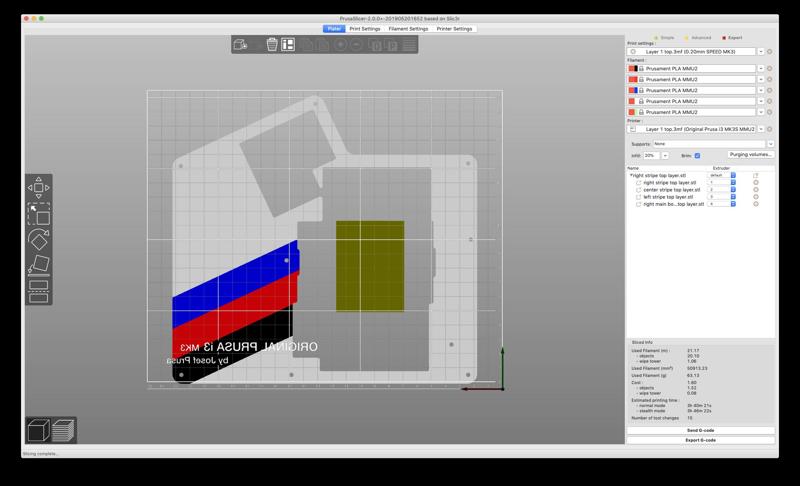Select the Move gizmo tool
The image size is (800, 486).
pos(39,188)
